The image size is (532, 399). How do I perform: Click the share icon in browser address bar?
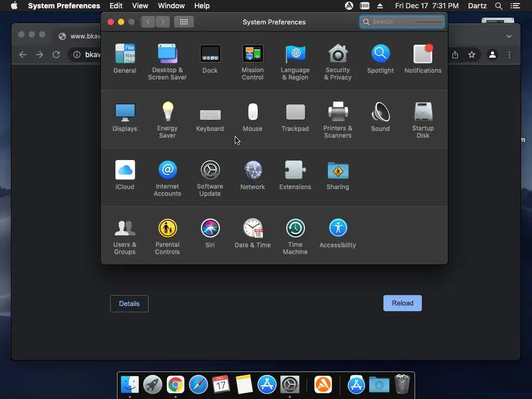click(455, 55)
